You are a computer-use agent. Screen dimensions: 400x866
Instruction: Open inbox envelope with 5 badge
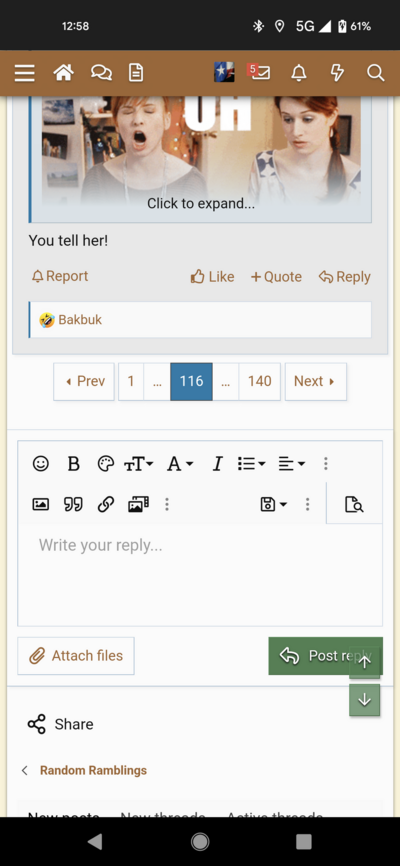pyautogui.click(x=259, y=72)
